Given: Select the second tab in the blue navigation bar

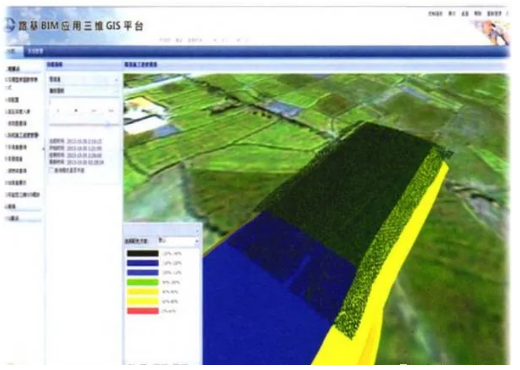Looking at the screenshot, I should (x=35, y=51).
